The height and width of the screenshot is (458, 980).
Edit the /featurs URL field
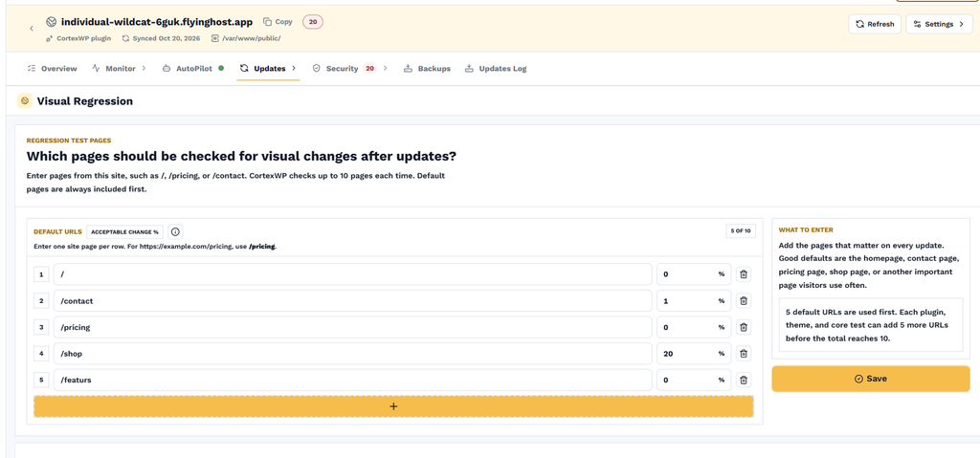click(x=353, y=380)
